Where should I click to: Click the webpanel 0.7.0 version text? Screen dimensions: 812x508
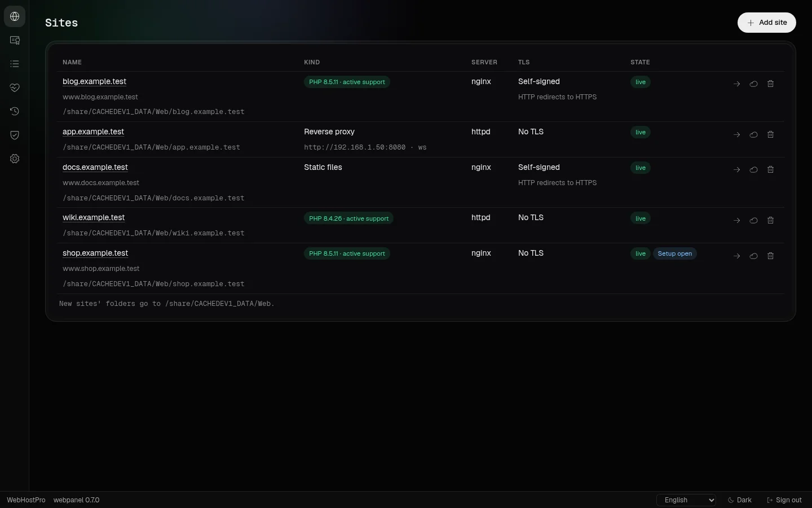click(x=76, y=500)
